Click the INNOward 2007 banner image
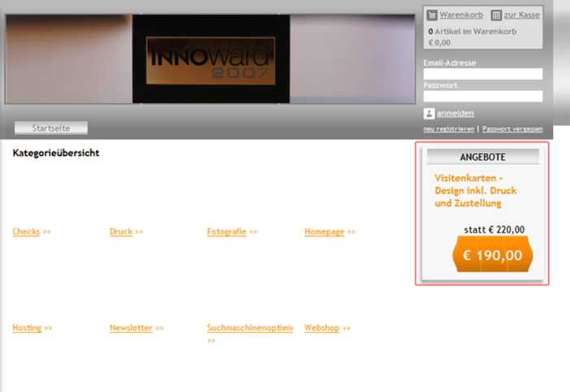Screen dimensions: 570x392 pyautogui.click(x=210, y=59)
